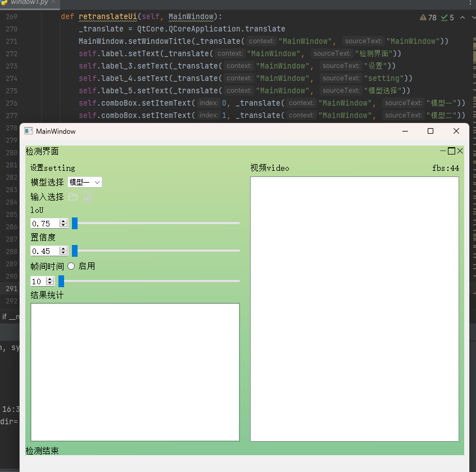476x472 pixels.
Task: Click the 视频video display area
Action: [355, 309]
